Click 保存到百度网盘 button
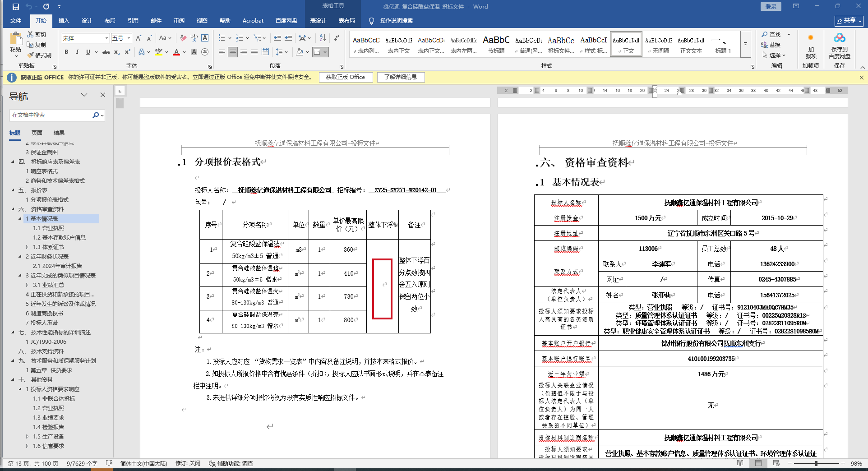 (840, 45)
